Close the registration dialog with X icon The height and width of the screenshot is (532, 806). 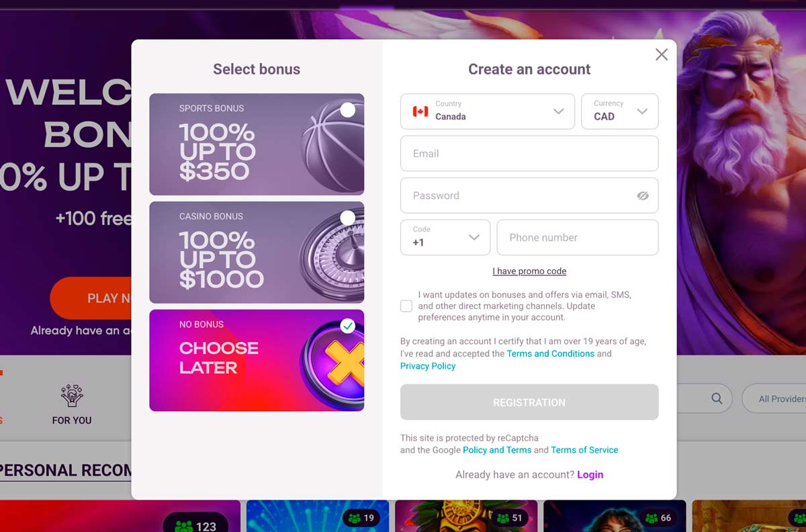(662, 55)
